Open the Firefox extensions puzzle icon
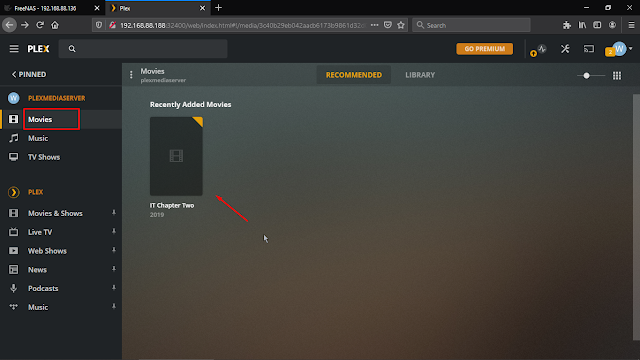 point(567,25)
